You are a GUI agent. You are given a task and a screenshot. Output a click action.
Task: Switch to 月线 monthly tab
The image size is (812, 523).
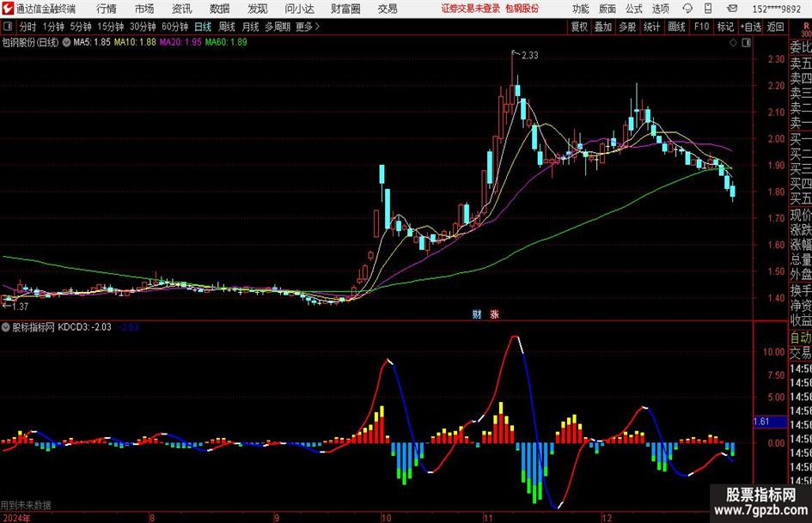[250, 27]
